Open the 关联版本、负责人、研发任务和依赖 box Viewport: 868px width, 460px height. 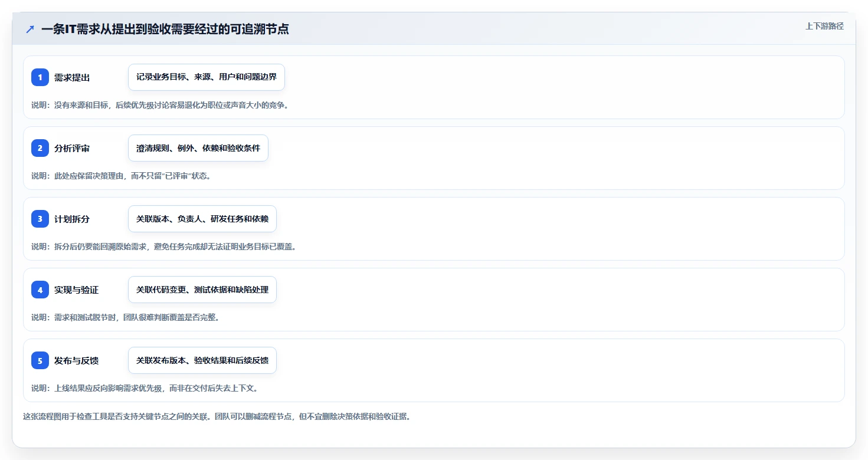202,219
